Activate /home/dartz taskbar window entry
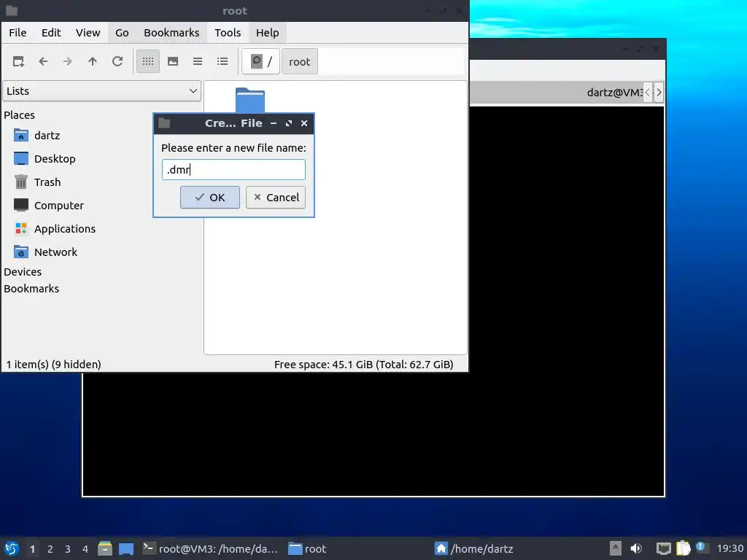 (474, 548)
